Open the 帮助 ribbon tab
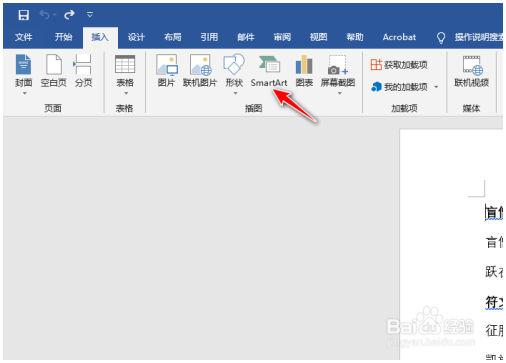 355,37
